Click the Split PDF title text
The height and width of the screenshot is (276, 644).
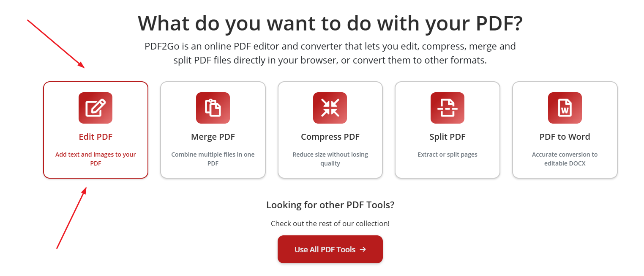click(447, 137)
